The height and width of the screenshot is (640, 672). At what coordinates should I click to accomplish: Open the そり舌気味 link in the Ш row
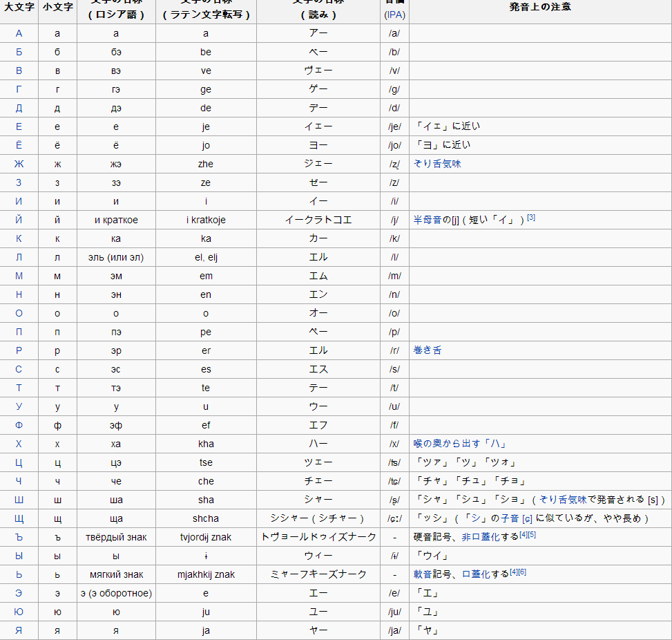click(x=562, y=499)
